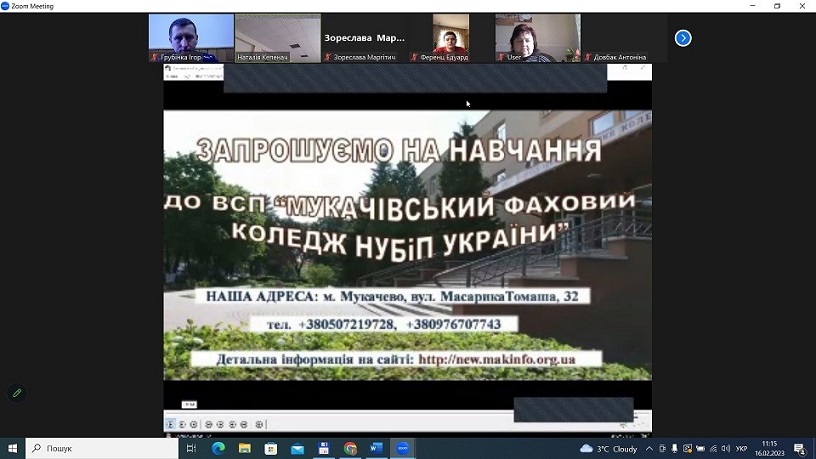The width and height of the screenshot is (816, 459).
Task: Open the Windows Start menu
Action: pyautogui.click(x=12, y=448)
